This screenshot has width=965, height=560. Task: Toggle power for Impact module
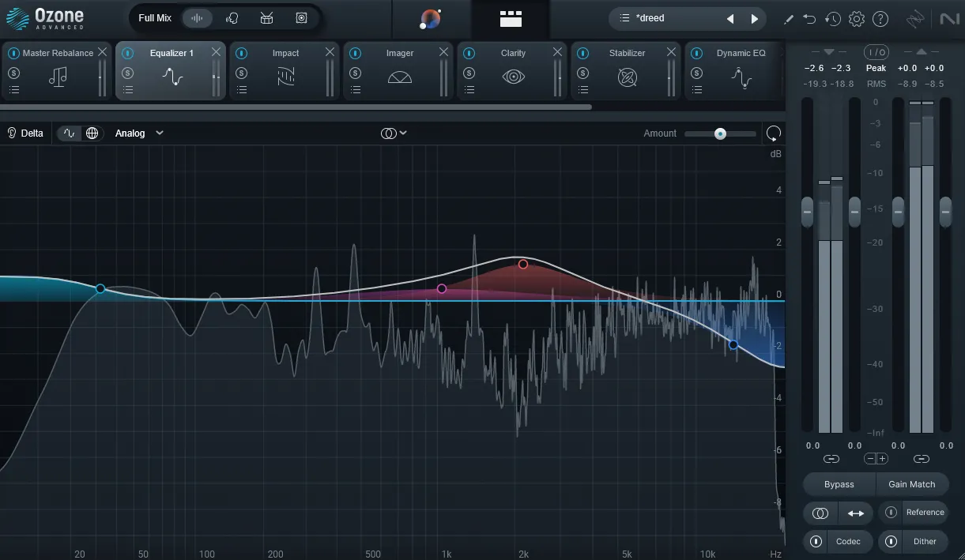pos(242,53)
